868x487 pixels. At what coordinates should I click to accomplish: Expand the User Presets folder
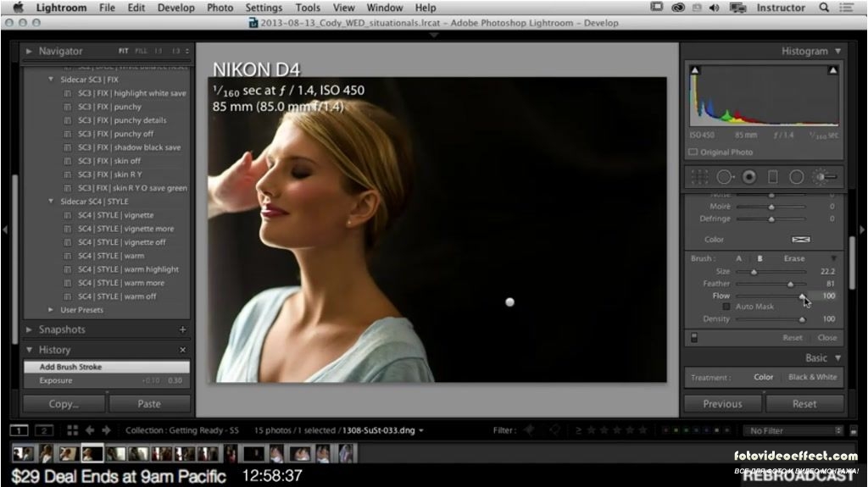click(x=51, y=310)
